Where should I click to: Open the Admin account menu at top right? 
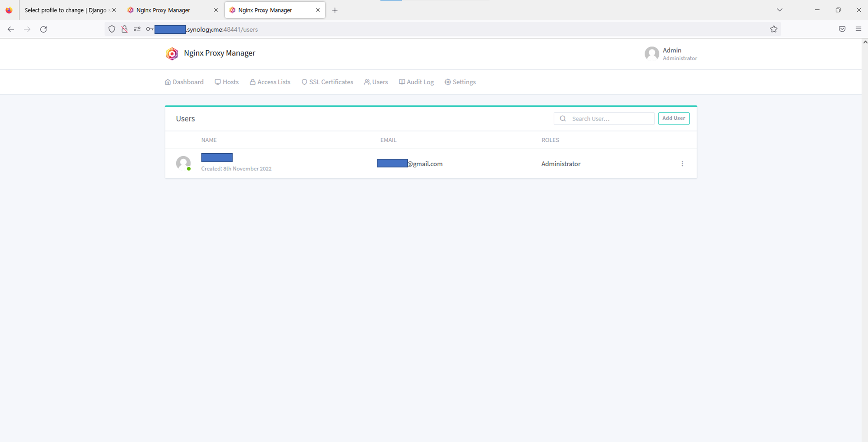pyautogui.click(x=671, y=54)
